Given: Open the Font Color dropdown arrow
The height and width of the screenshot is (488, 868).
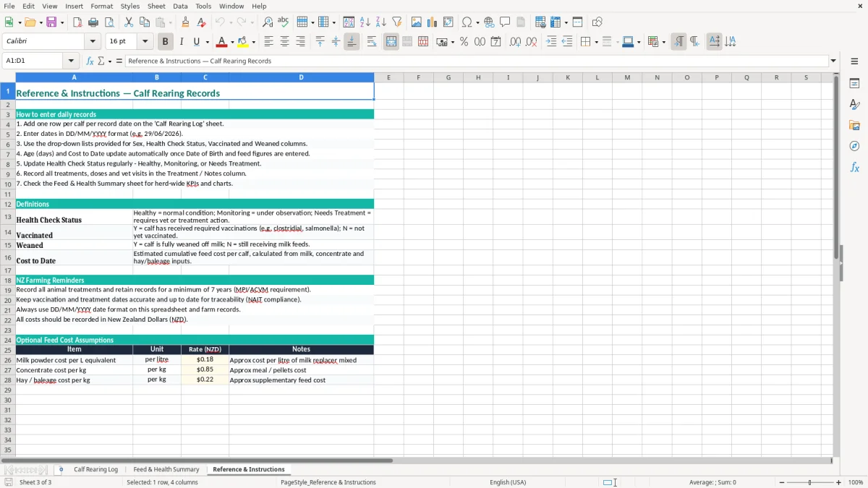Looking at the screenshot, I should click(x=232, y=42).
